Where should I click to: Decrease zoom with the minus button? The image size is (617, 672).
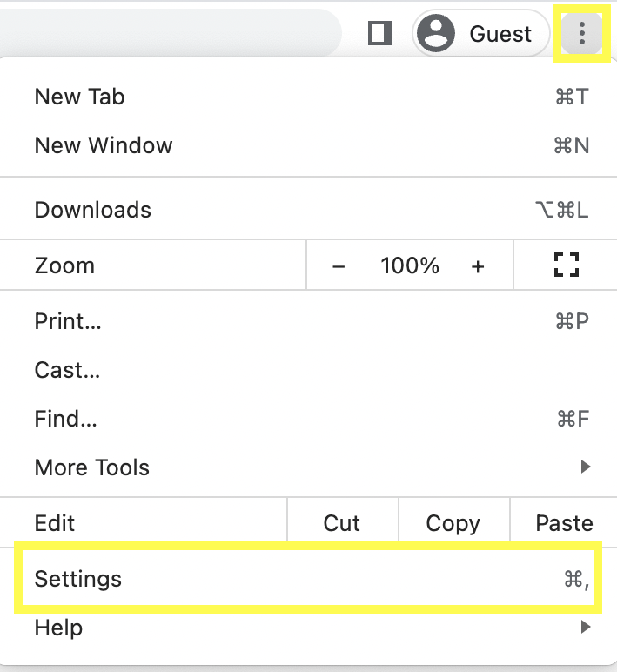(339, 266)
